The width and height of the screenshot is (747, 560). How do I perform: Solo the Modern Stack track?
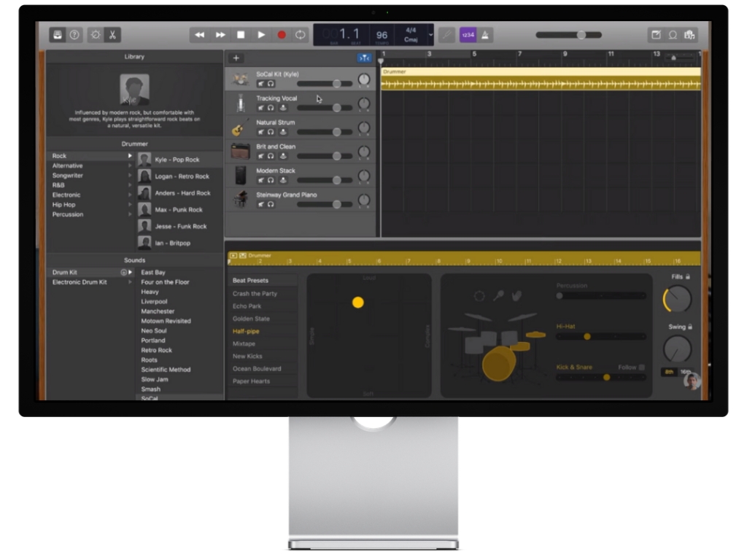pos(271,180)
